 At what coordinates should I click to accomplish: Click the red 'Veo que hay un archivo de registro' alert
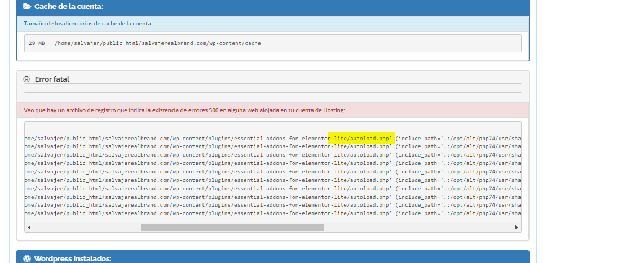(273, 110)
